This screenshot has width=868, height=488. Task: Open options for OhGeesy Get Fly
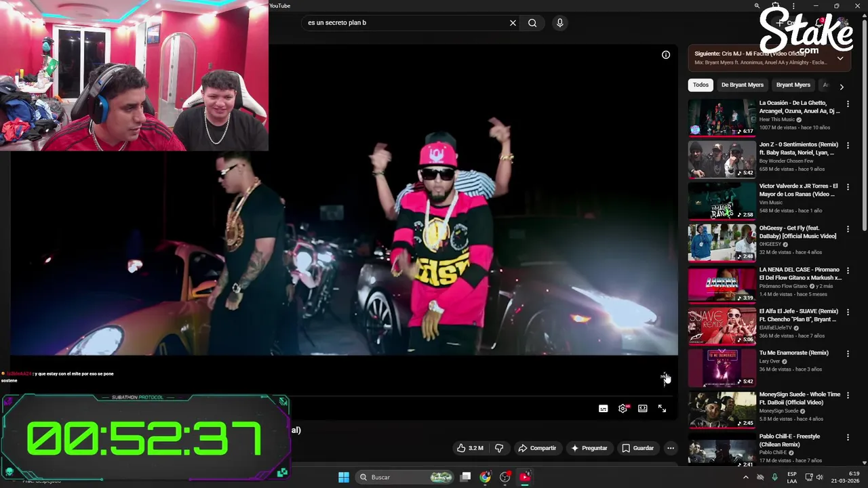(848, 229)
